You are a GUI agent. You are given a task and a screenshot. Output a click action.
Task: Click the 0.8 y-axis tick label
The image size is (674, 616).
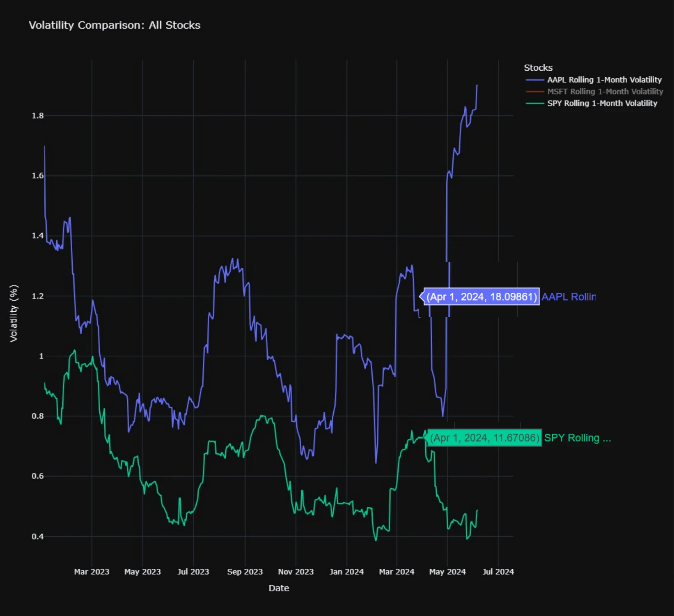coord(38,416)
